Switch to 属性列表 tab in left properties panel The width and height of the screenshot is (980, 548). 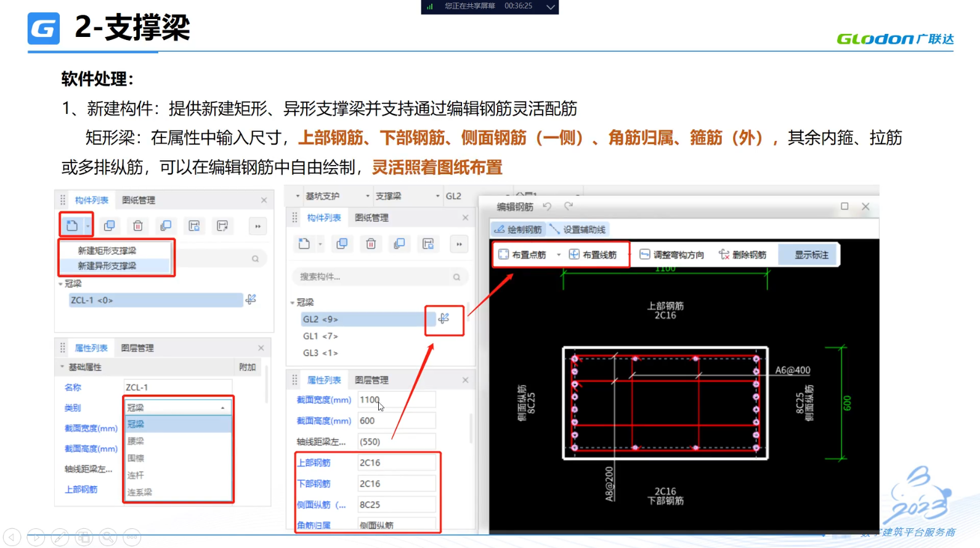91,348
